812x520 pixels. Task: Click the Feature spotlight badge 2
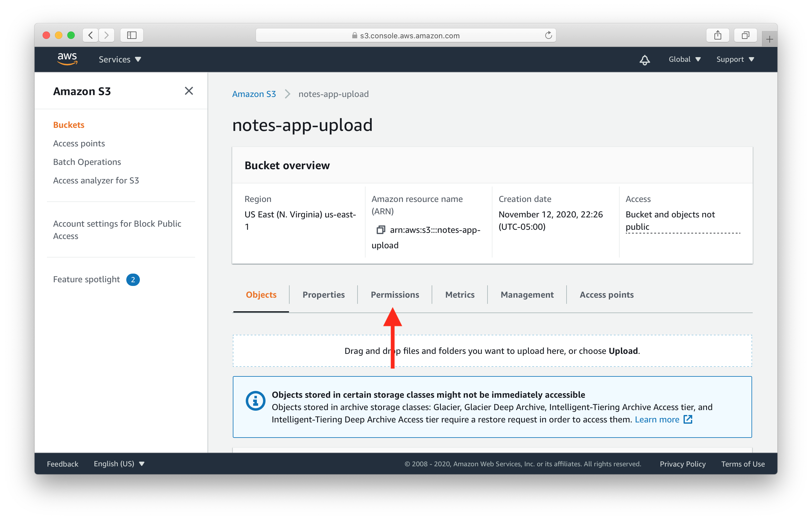pos(133,279)
